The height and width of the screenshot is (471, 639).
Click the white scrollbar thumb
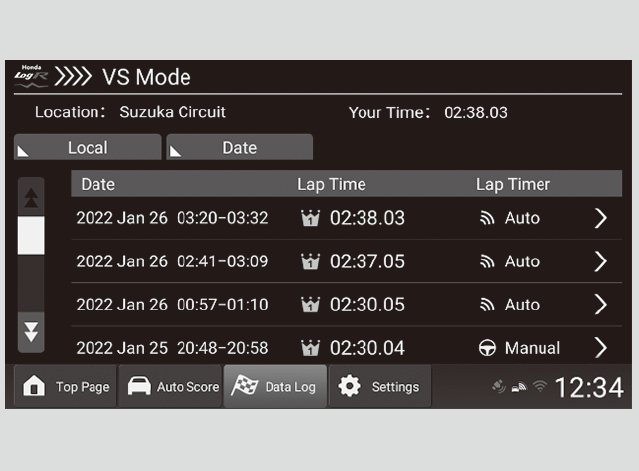[x=31, y=235]
